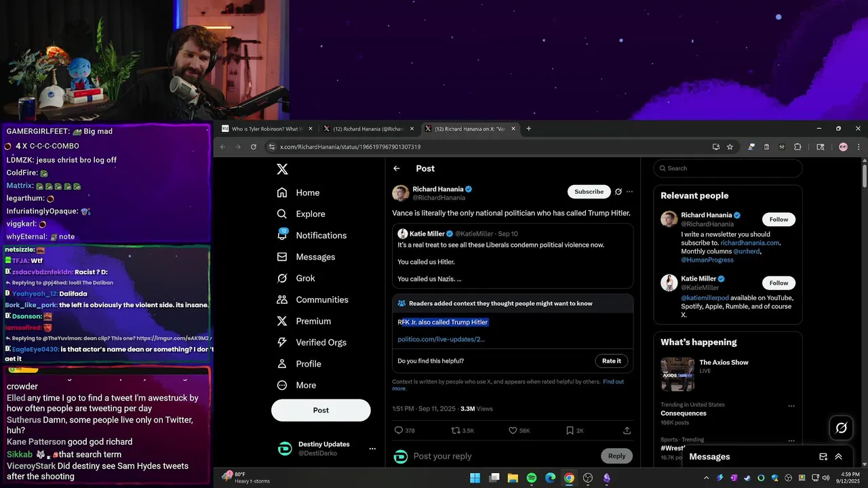Open the post's more options ellipsis
The width and height of the screenshot is (868, 488).
coord(630,192)
